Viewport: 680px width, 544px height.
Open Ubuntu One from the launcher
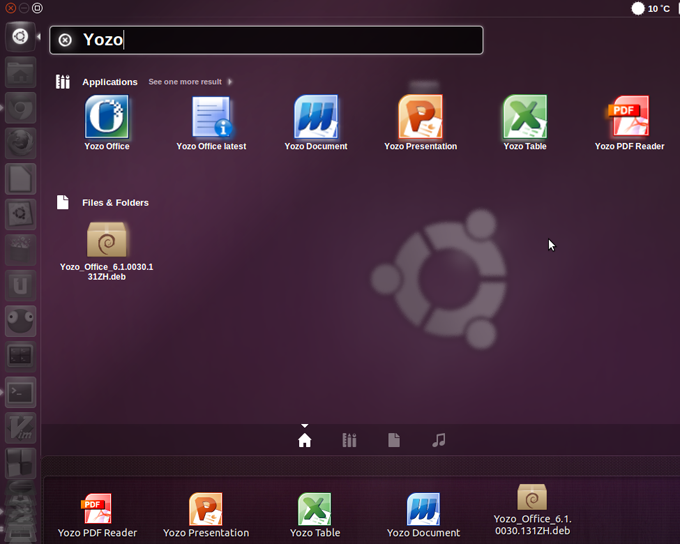coord(20,286)
